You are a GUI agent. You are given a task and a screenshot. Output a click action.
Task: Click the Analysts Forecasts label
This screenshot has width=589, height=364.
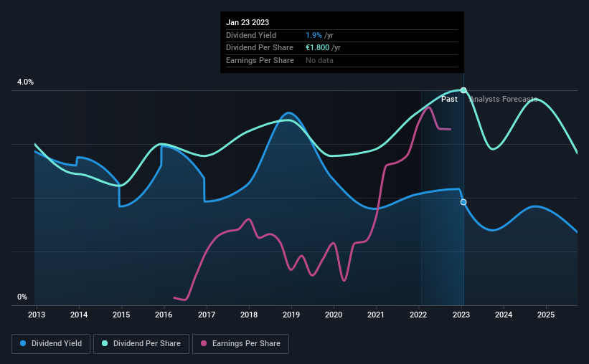[504, 99]
